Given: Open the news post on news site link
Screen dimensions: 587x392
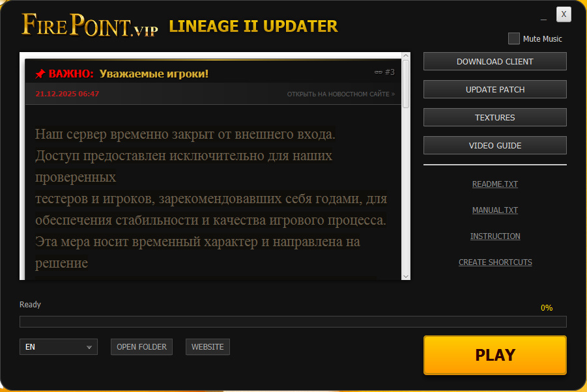Looking at the screenshot, I should [x=341, y=94].
